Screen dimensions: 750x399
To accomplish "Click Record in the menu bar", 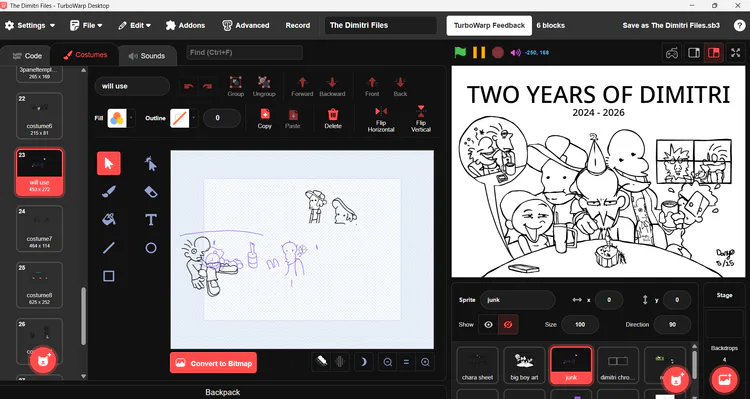I will pos(298,25).
